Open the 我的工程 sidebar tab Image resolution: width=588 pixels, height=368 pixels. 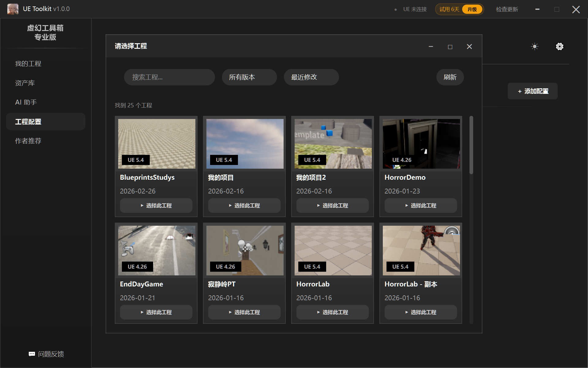coord(28,63)
